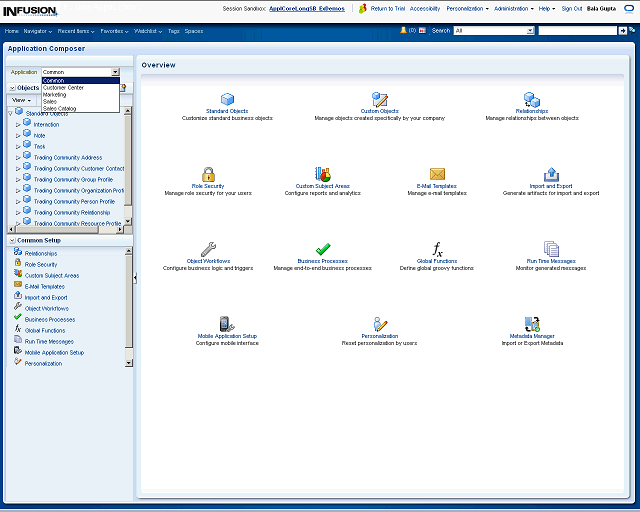The height and width of the screenshot is (512, 640).
Task: Open the Import and Export icon
Action: tap(551, 174)
